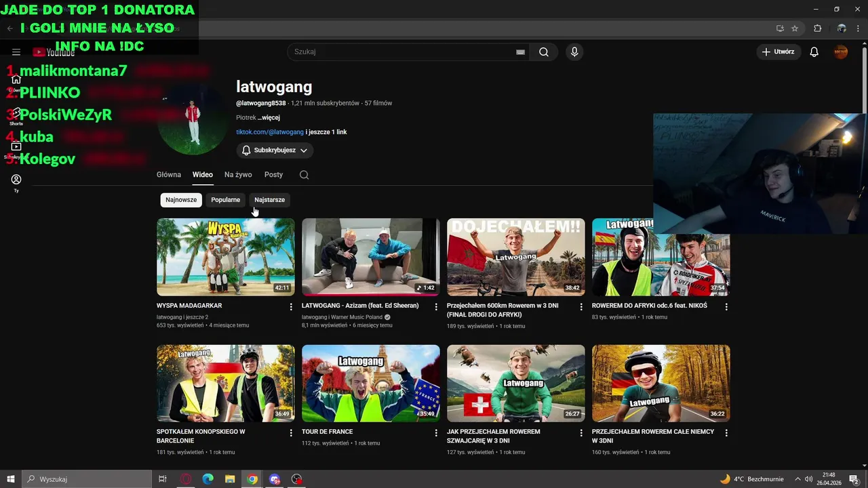
Task: Click the magnifier search button beside Szukaj
Action: (544, 52)
